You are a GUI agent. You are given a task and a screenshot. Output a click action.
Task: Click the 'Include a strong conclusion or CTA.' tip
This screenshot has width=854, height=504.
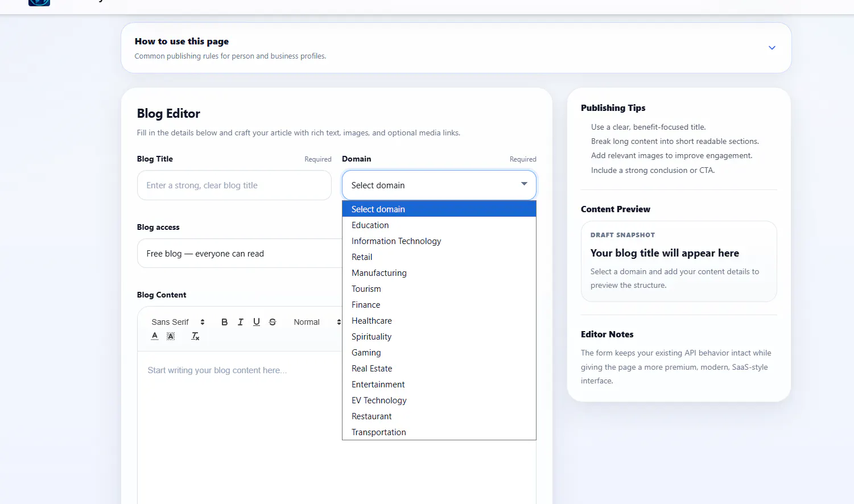click(x=653, y=170)
